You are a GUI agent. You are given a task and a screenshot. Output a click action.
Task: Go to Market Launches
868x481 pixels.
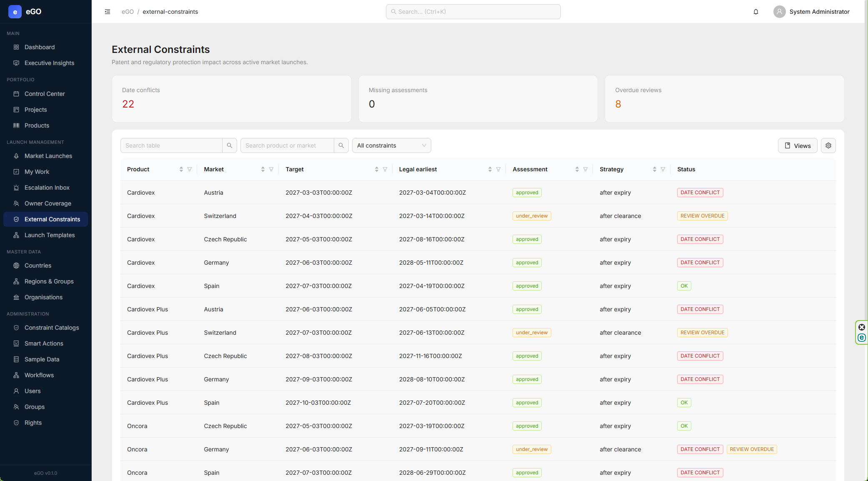[x=46, y=156]
